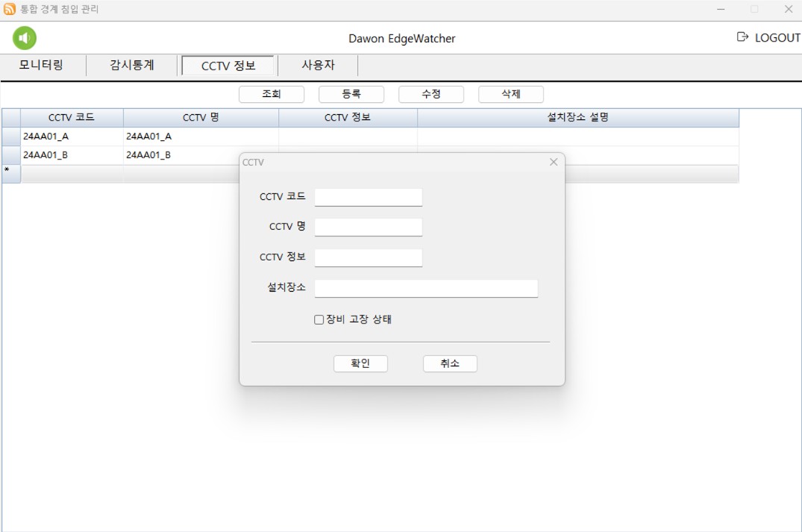Click the LOGOUT exit icon
The width and height of the screenshot is (802, 532).
[x=742, y=37]
